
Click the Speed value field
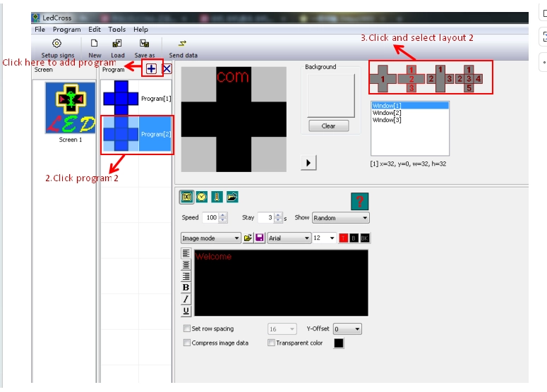pos(211,217)
